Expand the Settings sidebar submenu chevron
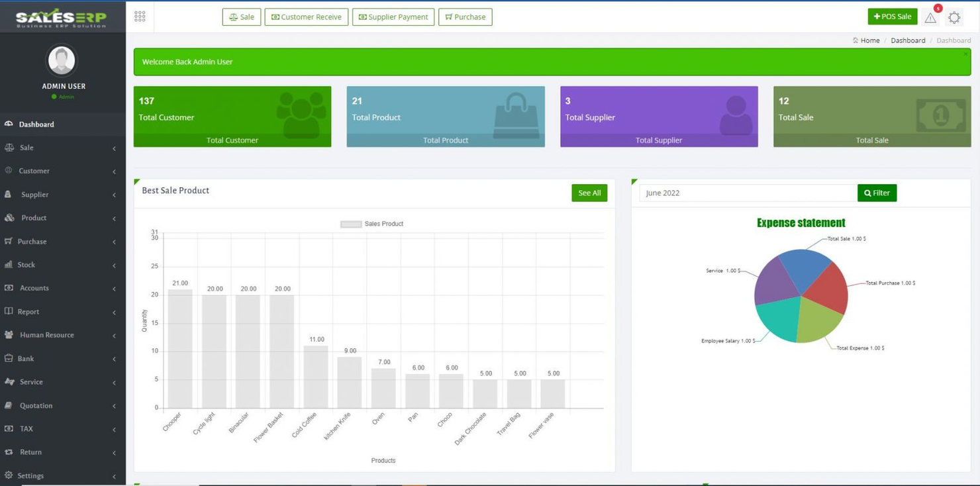The width and height of the screenshot is (980, 486). (113, 475)
